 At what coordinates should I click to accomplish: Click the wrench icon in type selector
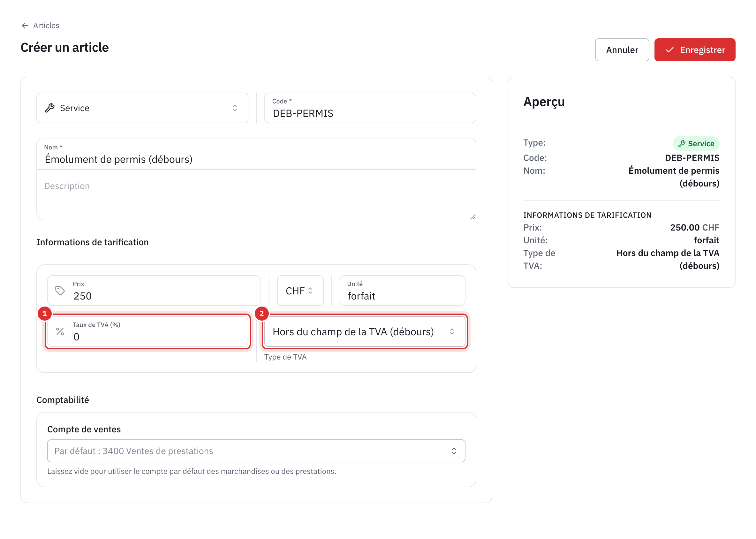pos(50,108)
